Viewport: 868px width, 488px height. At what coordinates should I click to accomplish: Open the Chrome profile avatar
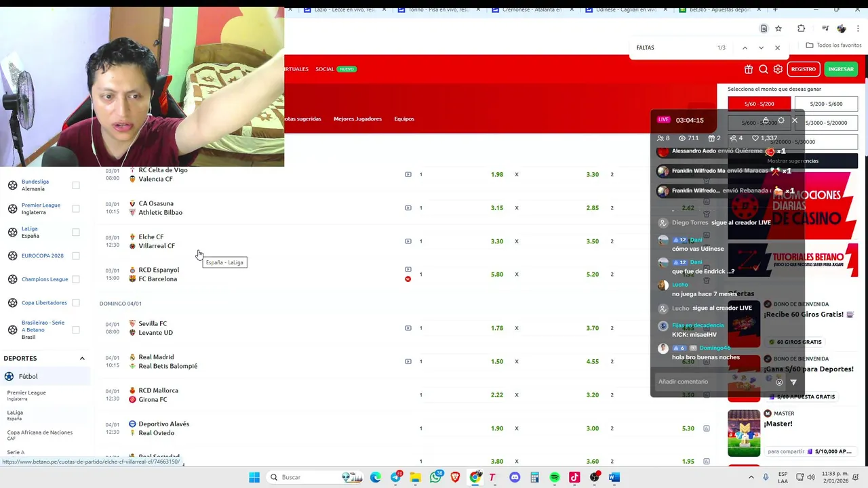(x=842, y=28)
